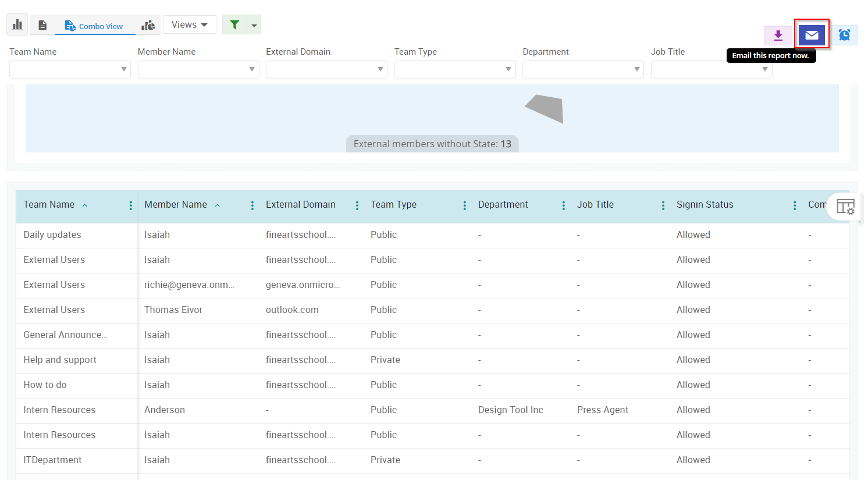Open the External Domain filter dropdown
Image resolution: width=868 pixels, height=480 pixels.
pyautogui.click(x=326, y=69)
